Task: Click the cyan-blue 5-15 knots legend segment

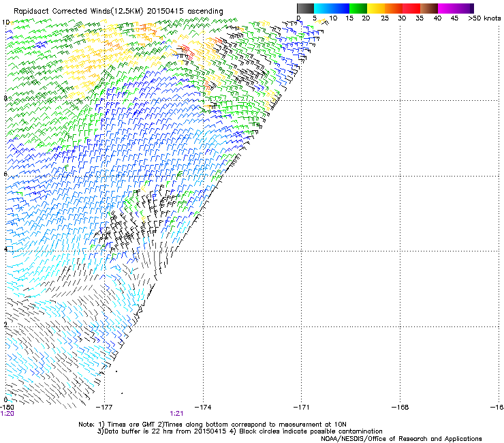Action: [x=332, y=8]
